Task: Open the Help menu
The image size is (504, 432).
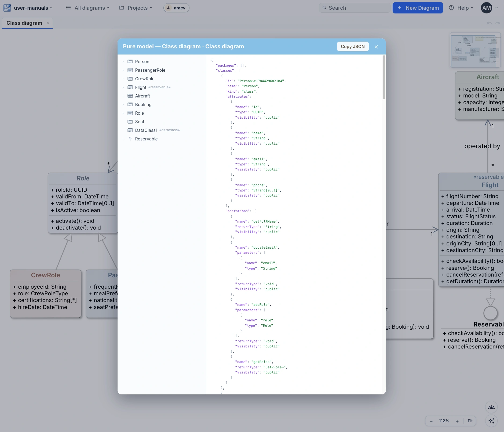Action: tap(461, 8)
